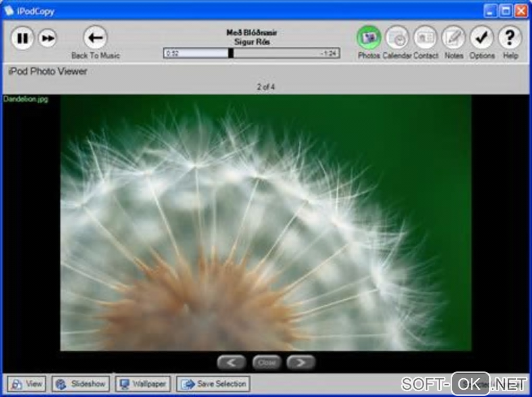Click the progress bar track near -1:24

tap(328, 53)
